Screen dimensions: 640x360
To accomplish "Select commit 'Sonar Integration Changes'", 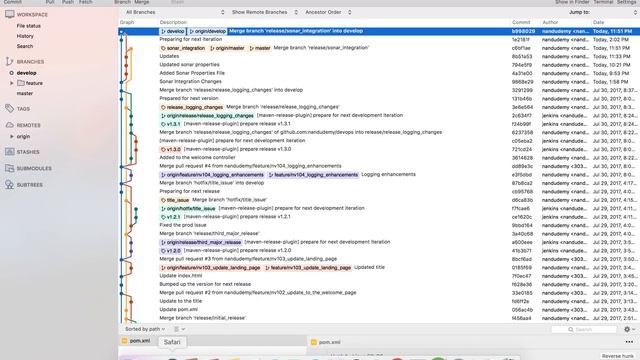I will point(379,82).
